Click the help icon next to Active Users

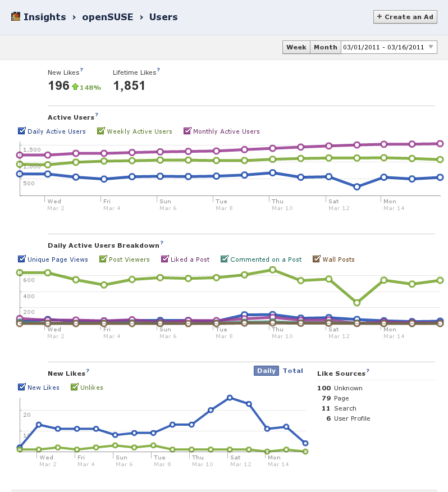point(97,115)
